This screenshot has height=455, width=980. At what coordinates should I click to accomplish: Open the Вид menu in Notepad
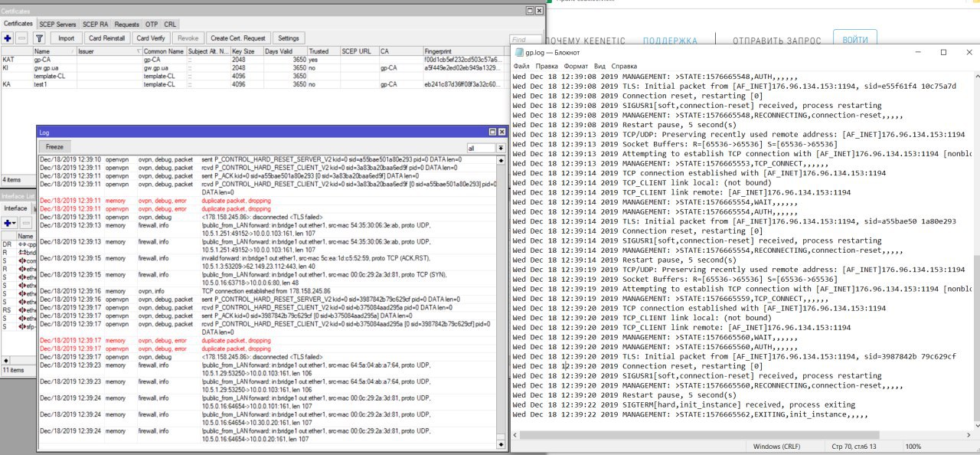(x=599, y=67)
